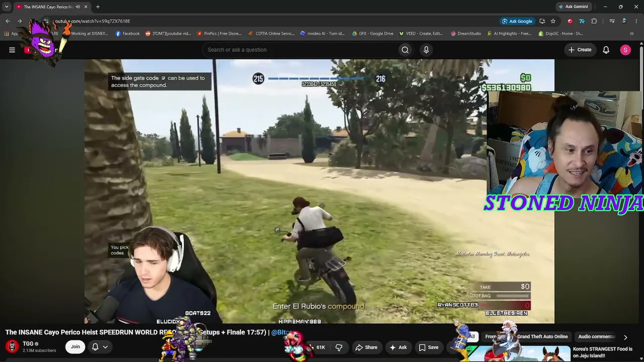The image size is (644, 362).
Task: Click the TGG channel name
Action: [28, 344]
